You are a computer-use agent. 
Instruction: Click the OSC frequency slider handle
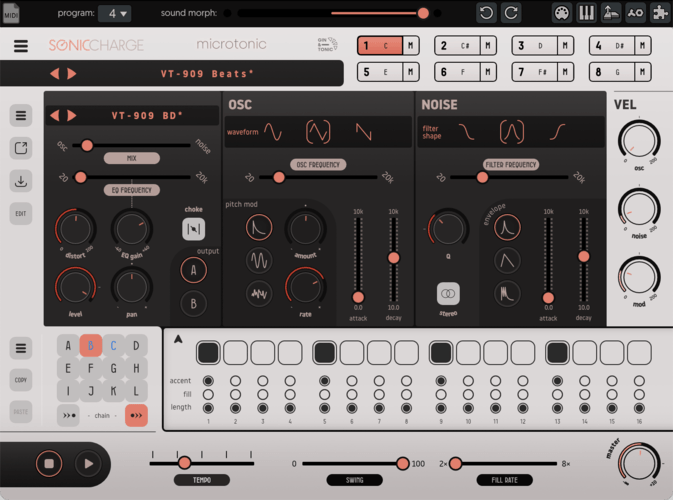[279, 177]
